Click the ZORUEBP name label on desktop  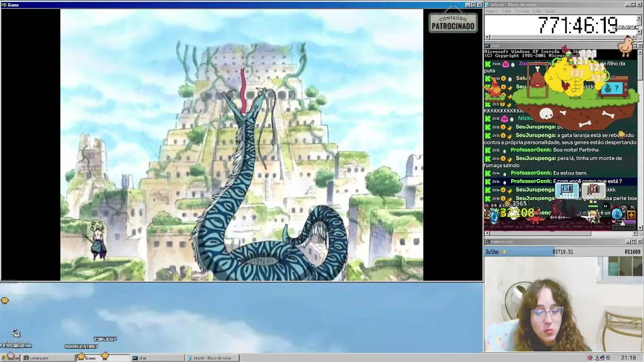pos(105,339)
